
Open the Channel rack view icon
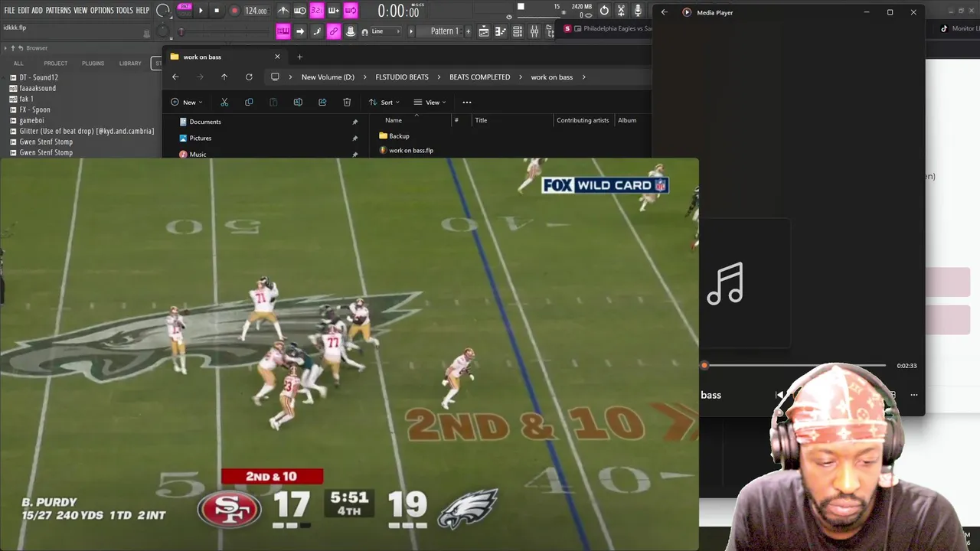coord(518,31)
